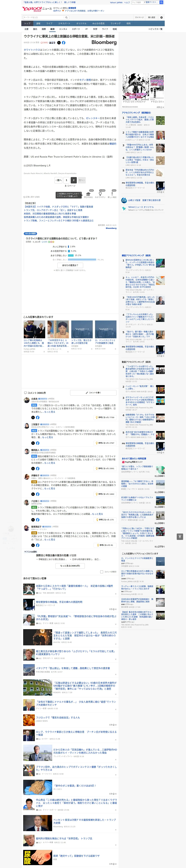Share 六辻彰二's comment on Facebook
Viewport: 186px width, 868px height.
point(38,520)
